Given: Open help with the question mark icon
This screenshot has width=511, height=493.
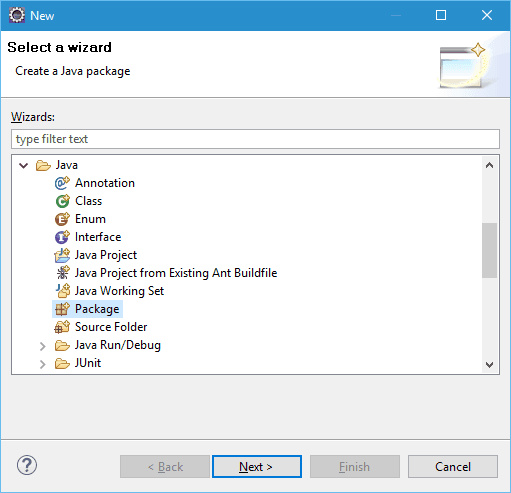Looking at the screenshot, I should point(27,465).
